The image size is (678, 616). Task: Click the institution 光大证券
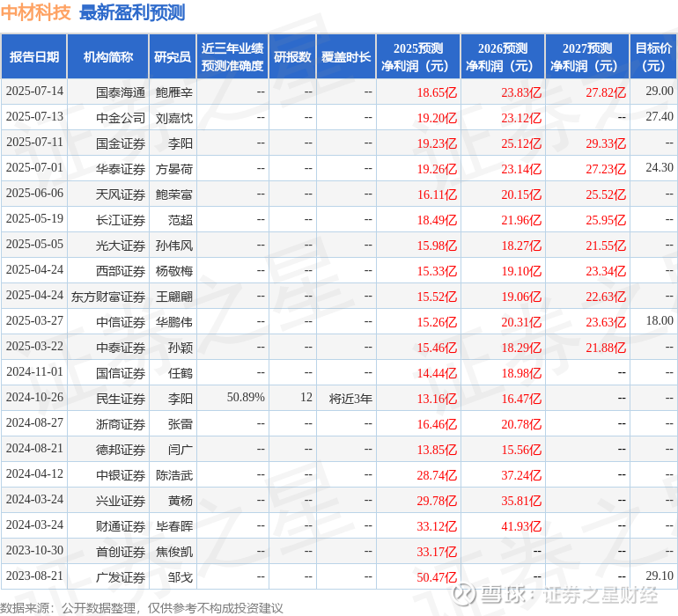point(121,246)
